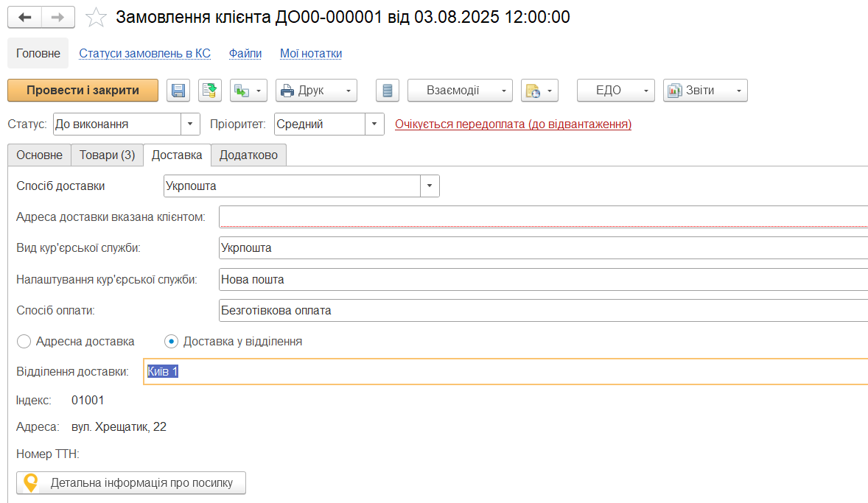Screen dimensions: 868x503
Task: Expand the Пріоритет dropdown list
Action: [x=374, y=124]
